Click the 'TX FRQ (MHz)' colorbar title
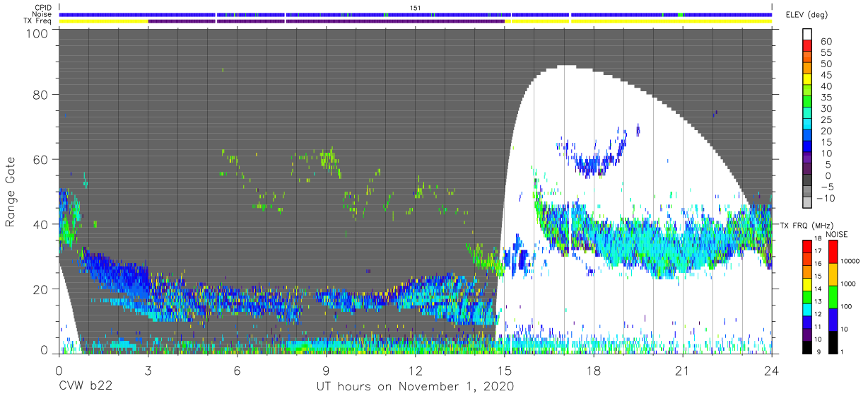 807,225
